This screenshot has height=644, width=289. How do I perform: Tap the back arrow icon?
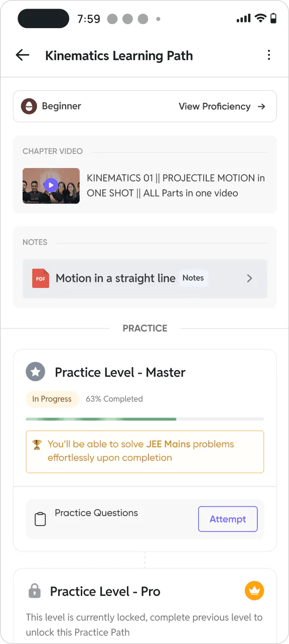(23, 55)
